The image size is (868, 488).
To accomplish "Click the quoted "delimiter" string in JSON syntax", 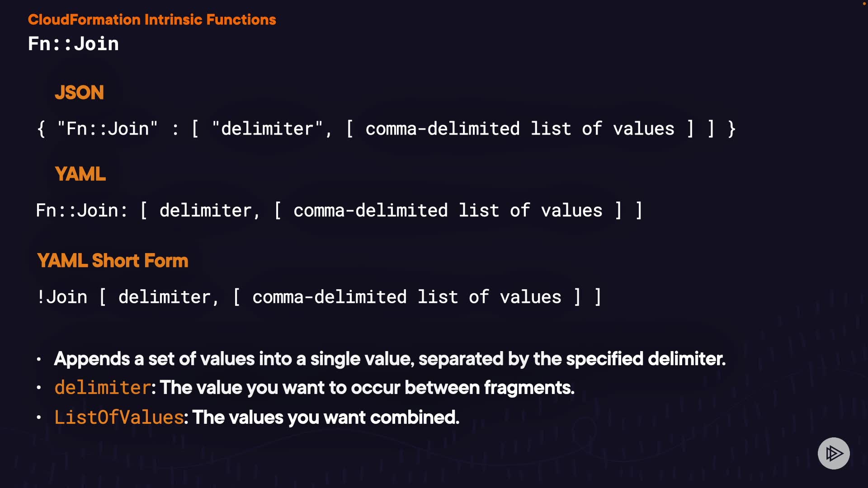I will [x=267, y=129].
